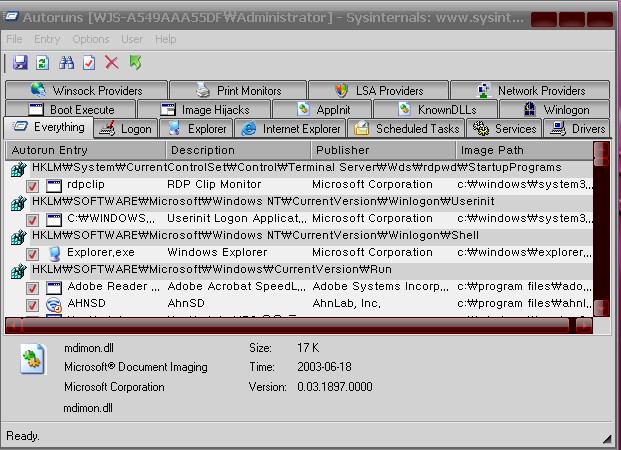Click the vertical scrollbar down arrow
Image resolution: width=621 pixels, height=450 pixels.
pos(601,307)
